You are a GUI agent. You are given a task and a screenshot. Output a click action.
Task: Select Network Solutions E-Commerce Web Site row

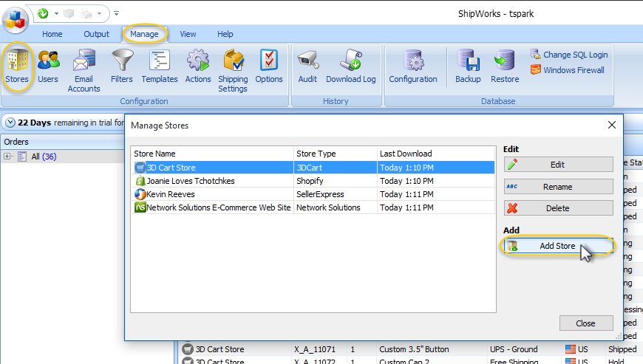coord(313,207)
